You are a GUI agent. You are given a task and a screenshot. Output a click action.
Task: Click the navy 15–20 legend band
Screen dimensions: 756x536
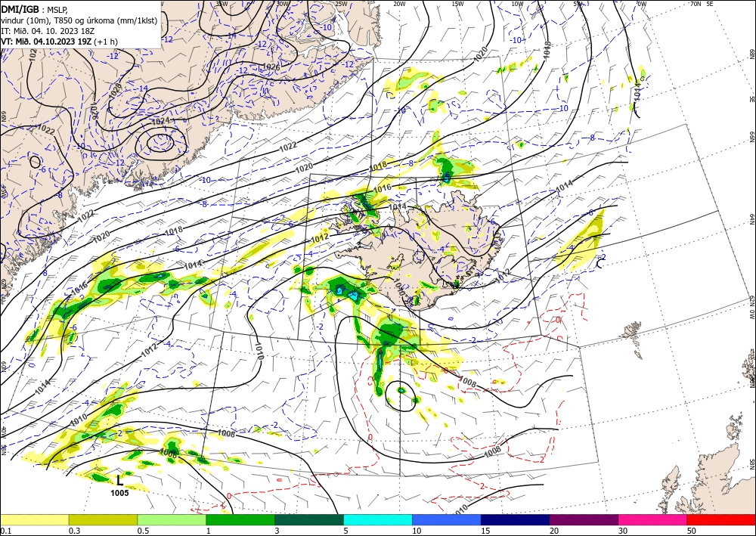click(516, 519)
